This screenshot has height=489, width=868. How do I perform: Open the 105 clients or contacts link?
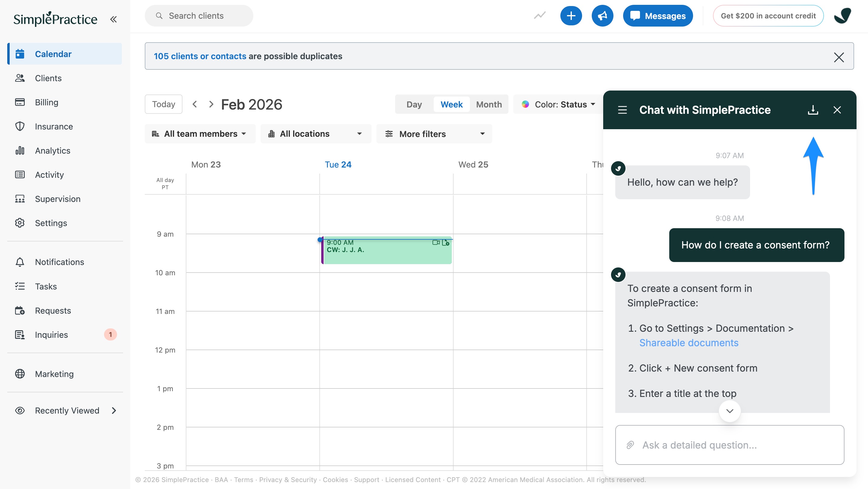[200, 56]
